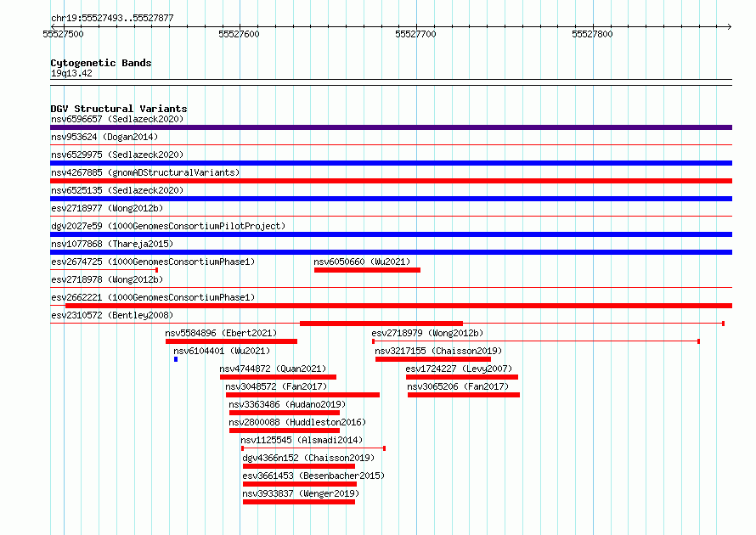Select esv2674725 (1000GenomesConsortiumPhase1) label
Image resolution: width=756 pixels, height=535 pixels.
click(153, 262)
